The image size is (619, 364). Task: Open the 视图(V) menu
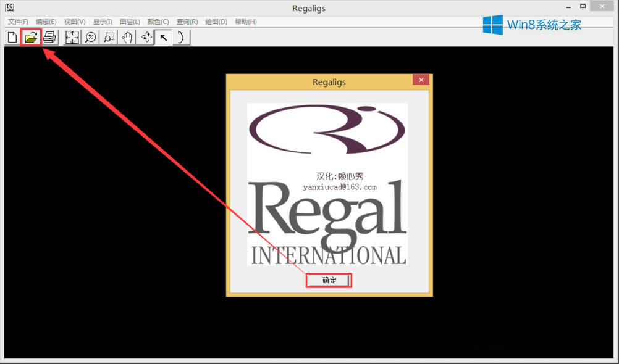pos(75,22)
